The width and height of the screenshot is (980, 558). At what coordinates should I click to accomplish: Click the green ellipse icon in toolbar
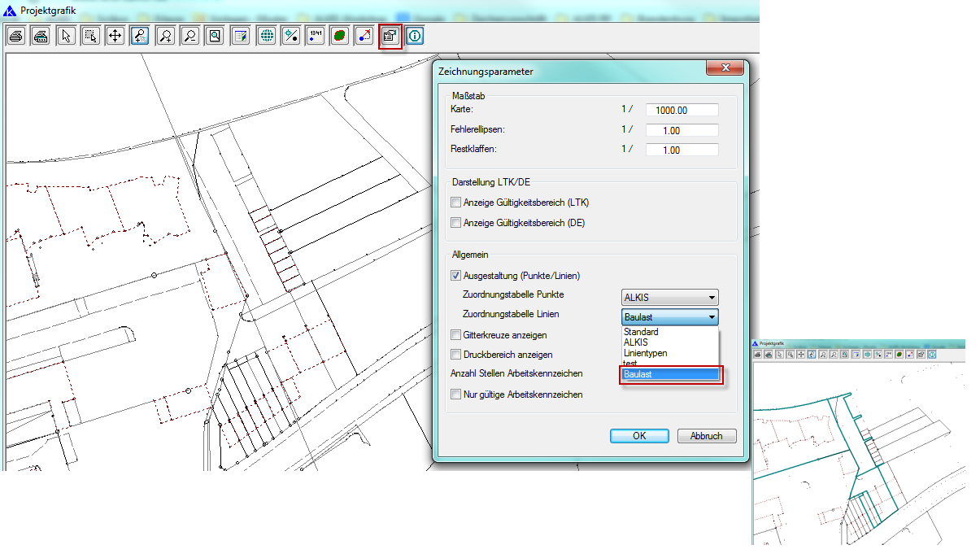340,36
